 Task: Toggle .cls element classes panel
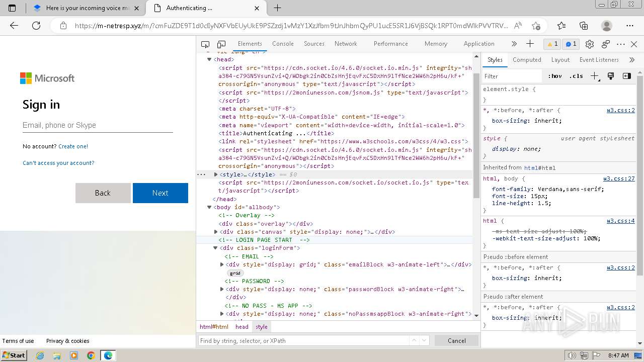click(x=576, y=76)
